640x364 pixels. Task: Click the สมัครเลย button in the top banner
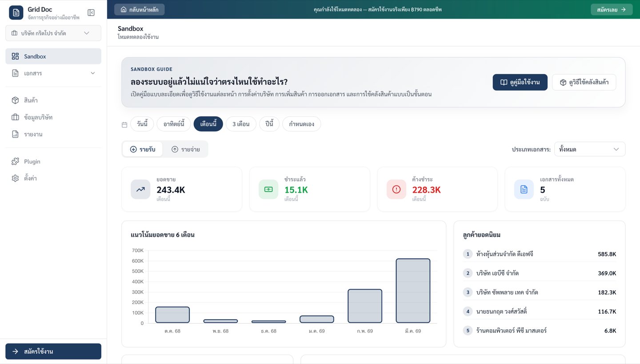pos(611,8)
